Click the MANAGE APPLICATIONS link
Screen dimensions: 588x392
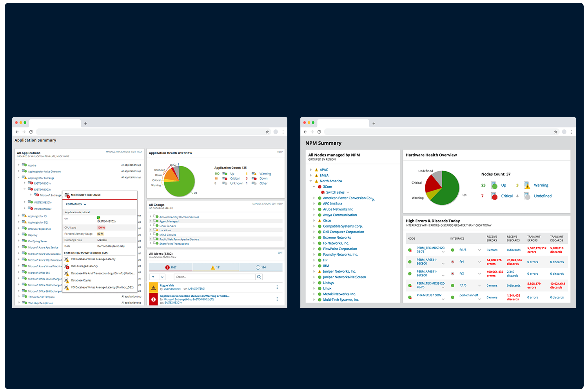click(118, 152)
